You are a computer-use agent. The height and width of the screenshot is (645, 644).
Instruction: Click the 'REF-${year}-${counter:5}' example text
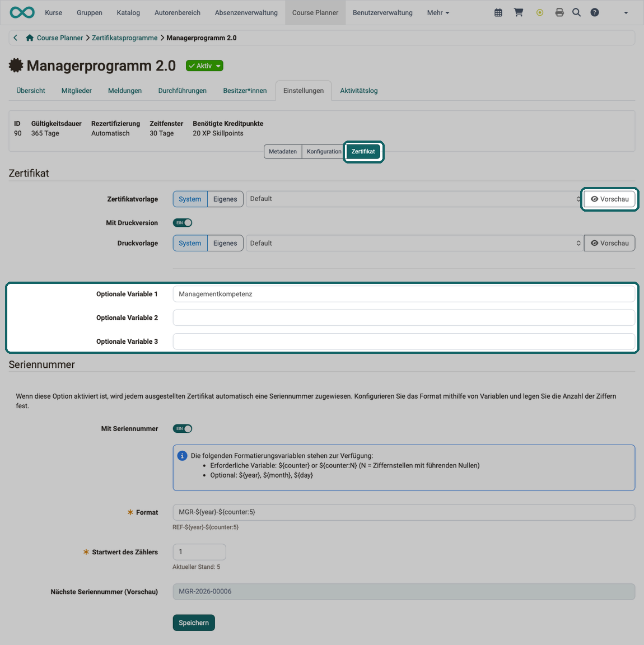206,527
